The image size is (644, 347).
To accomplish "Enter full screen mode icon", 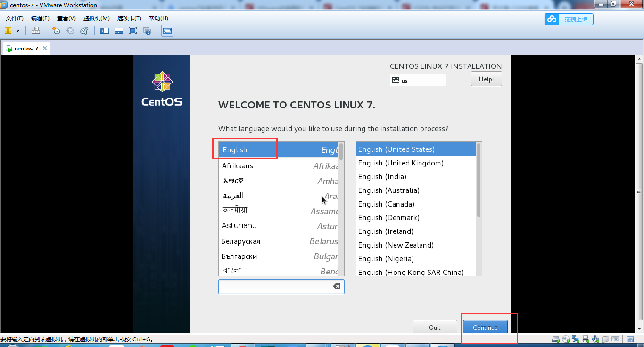I will click(x=133, y=31).
